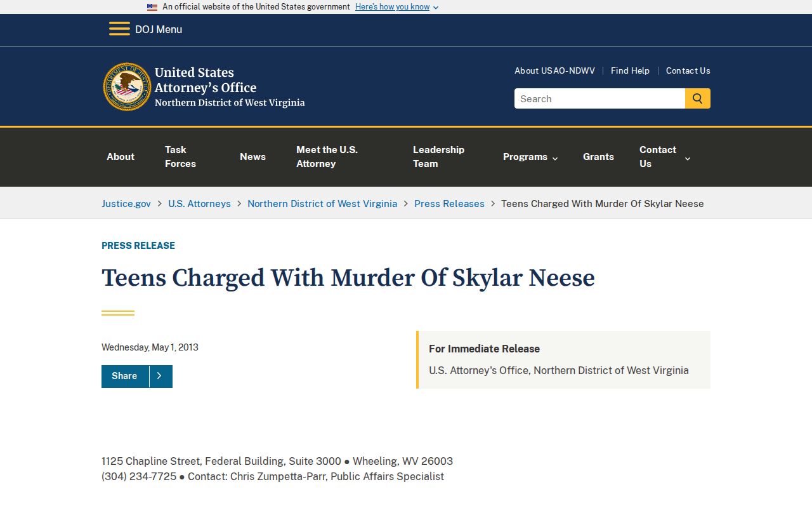Click the "PRESS RELEASE" label
The width and height of the screenshot is (812, 508).
(x=138, y=246)
